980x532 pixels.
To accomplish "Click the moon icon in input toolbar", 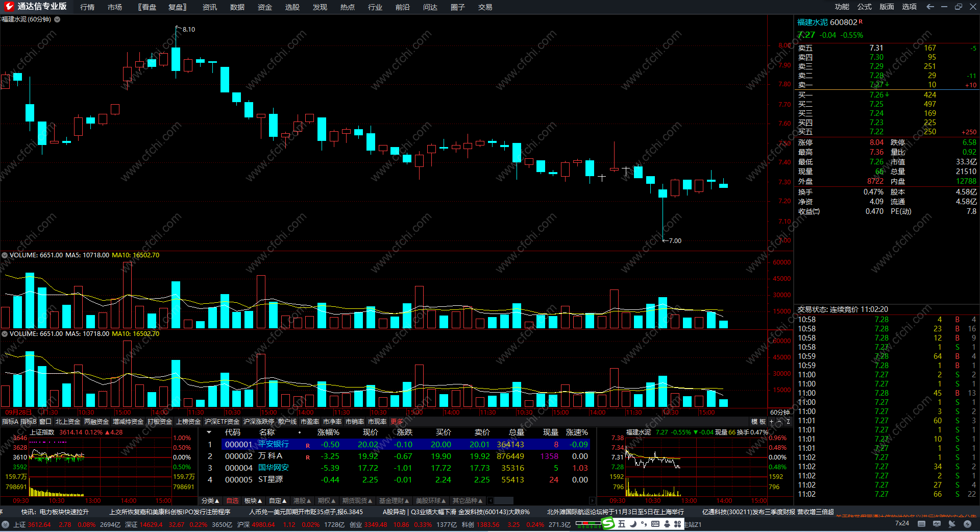I will (633, 524).
